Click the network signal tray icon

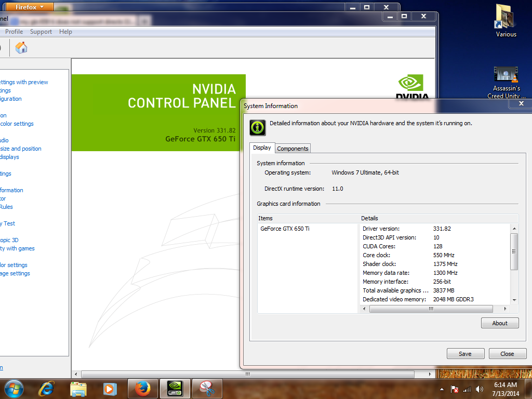[x=467, y=389]
